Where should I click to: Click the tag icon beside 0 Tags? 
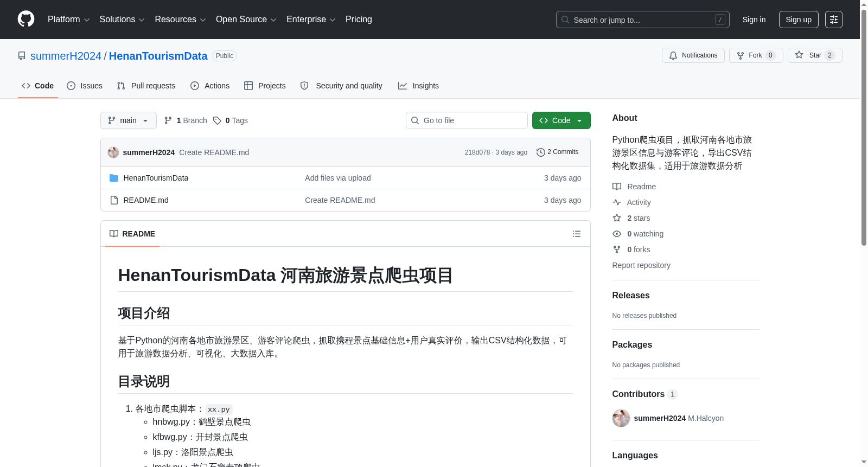point(217,120)
